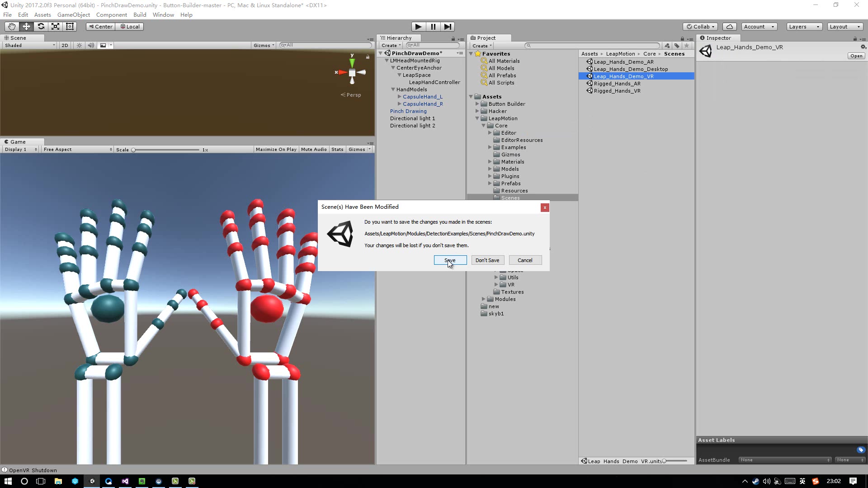Select the Rotate tool
This screenshot has height=488, width=868.
41,26
